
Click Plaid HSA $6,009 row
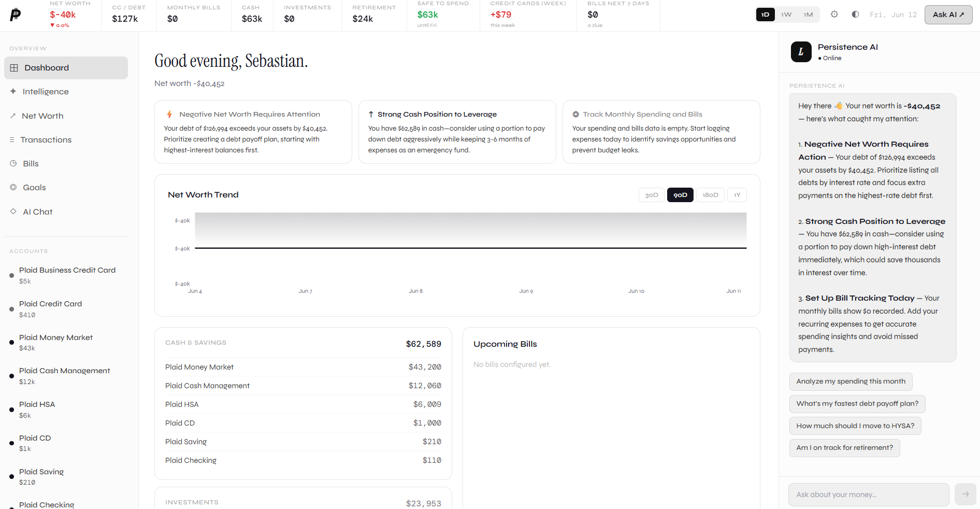point(303,404)
